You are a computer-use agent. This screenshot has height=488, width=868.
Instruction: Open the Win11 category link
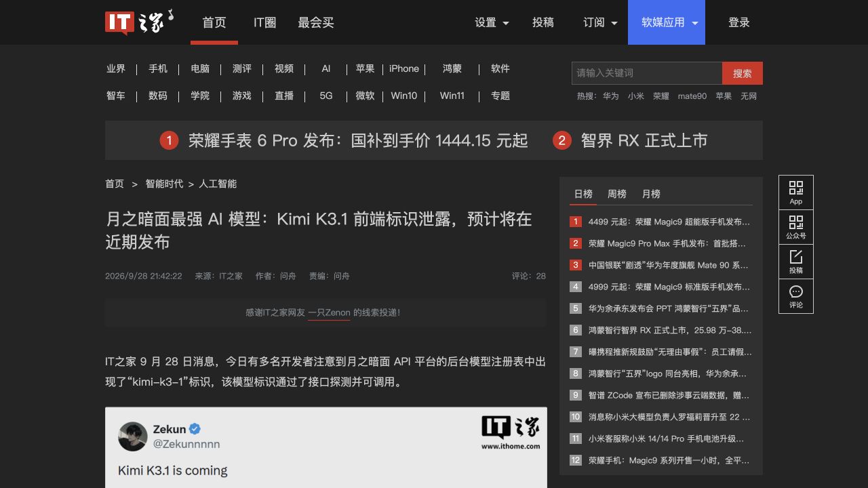click(452, 96)
